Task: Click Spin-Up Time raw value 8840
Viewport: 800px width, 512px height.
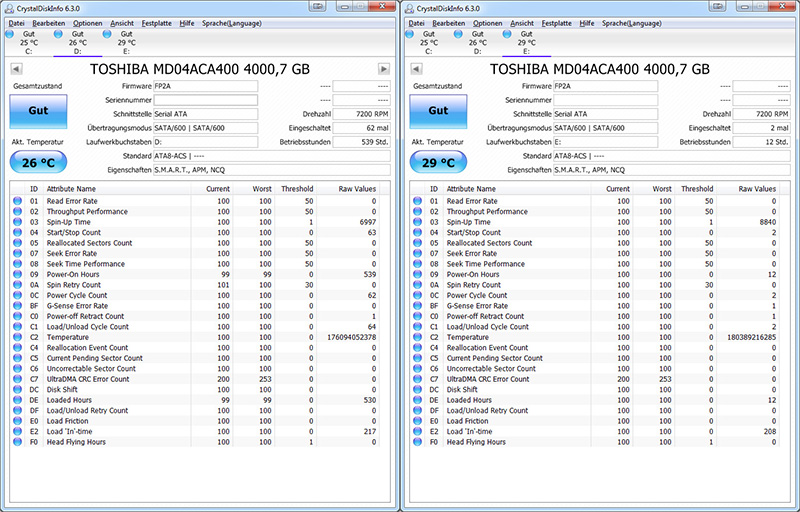Action: pyautogui.click(x=767, y=222)
